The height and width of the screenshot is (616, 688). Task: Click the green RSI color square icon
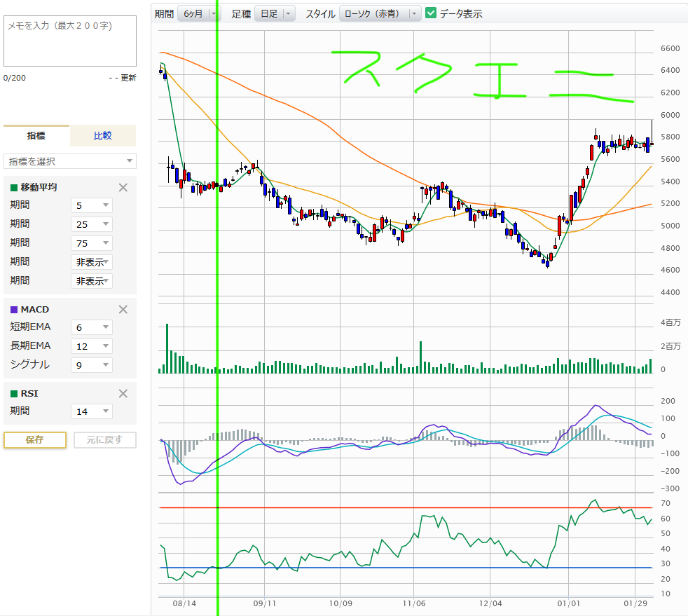[x=14, y=393]
